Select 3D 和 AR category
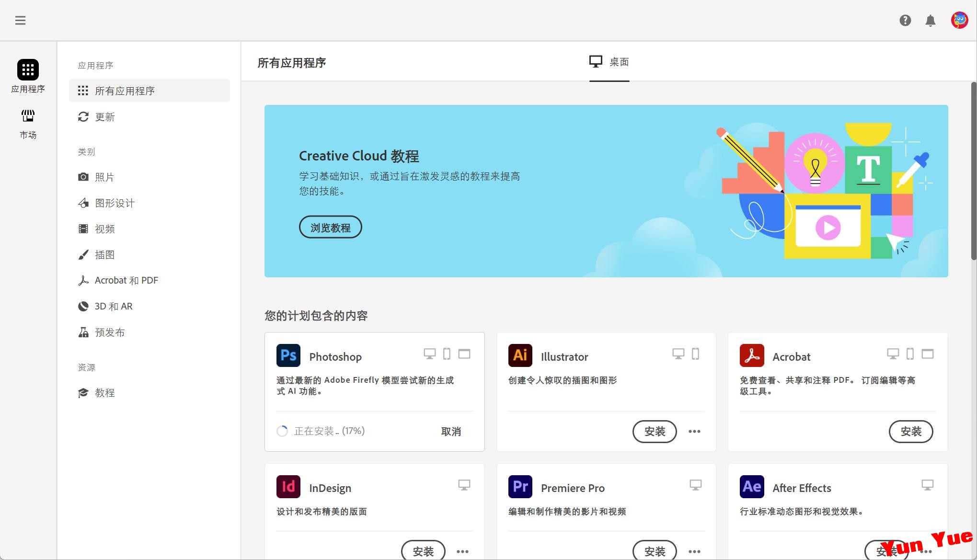The height and width of the screenshot is (560, 977). (x=149, y=306)
